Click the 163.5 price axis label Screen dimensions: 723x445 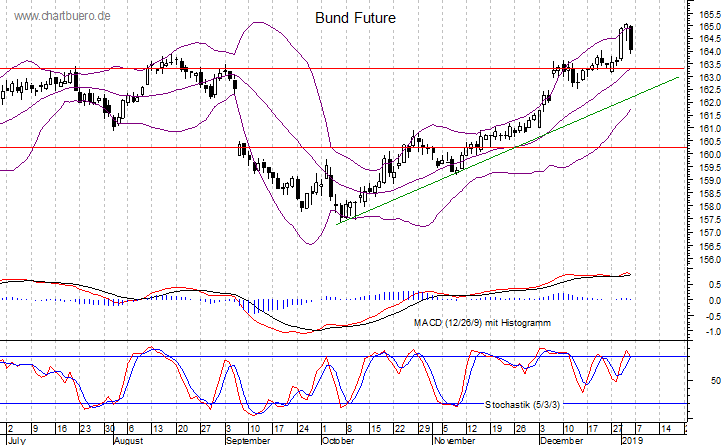pos(710,64)
